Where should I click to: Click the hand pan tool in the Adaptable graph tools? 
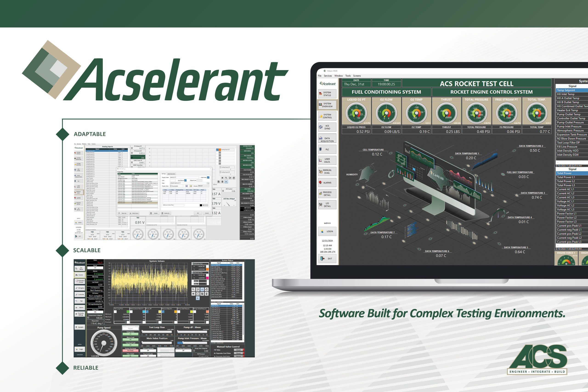coord(234,178)
